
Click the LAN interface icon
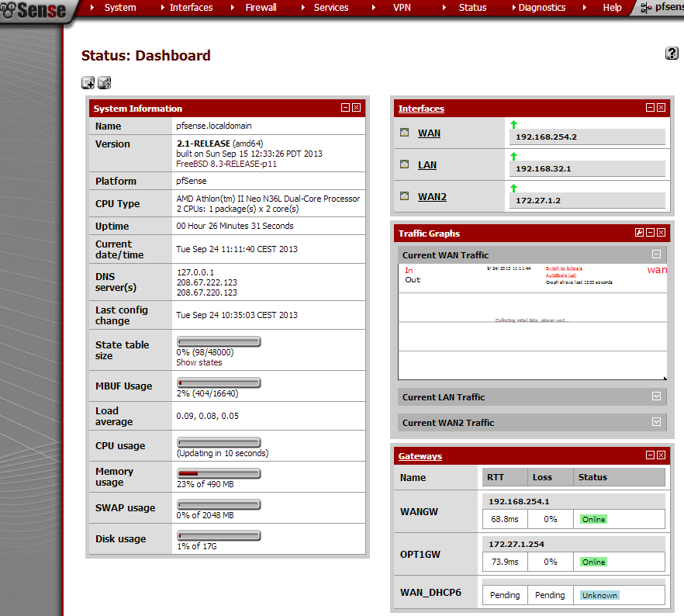pos(404,164)
